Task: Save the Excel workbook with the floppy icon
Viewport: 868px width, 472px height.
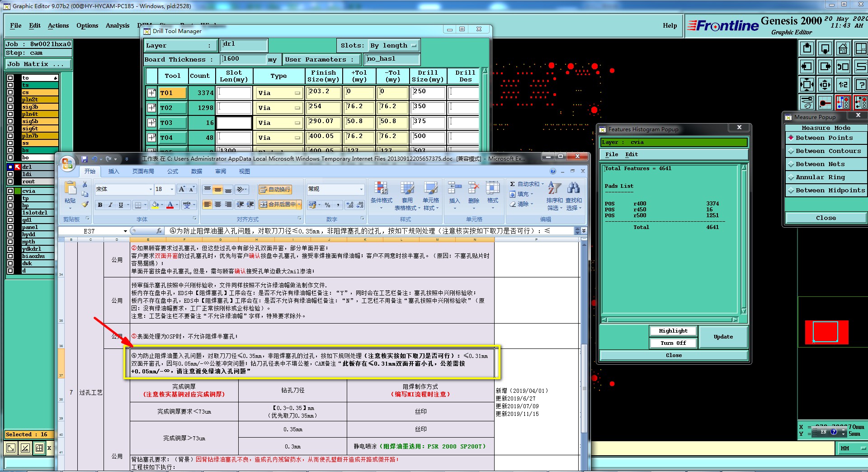Action: pos(85,159)
